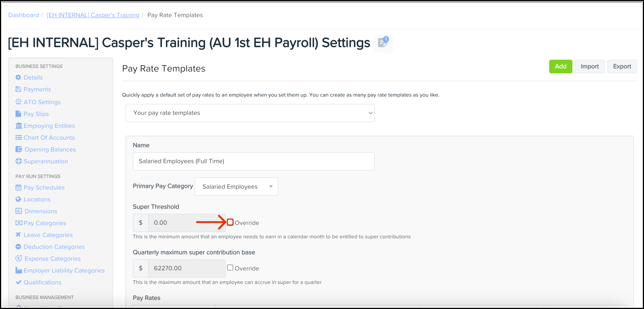Click the calendar icon for Pay Schedules
This screenshot has height=309, width=644.
tap(18, 188)
